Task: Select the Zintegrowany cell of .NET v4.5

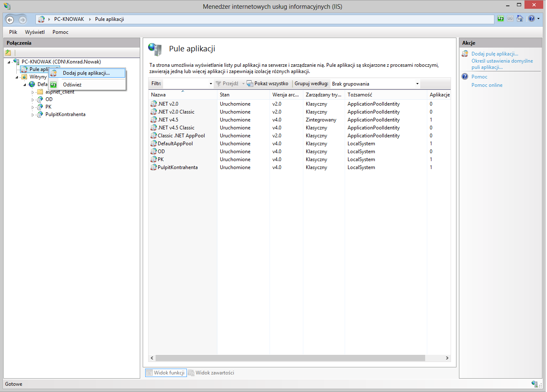Action: pos(321,120)
